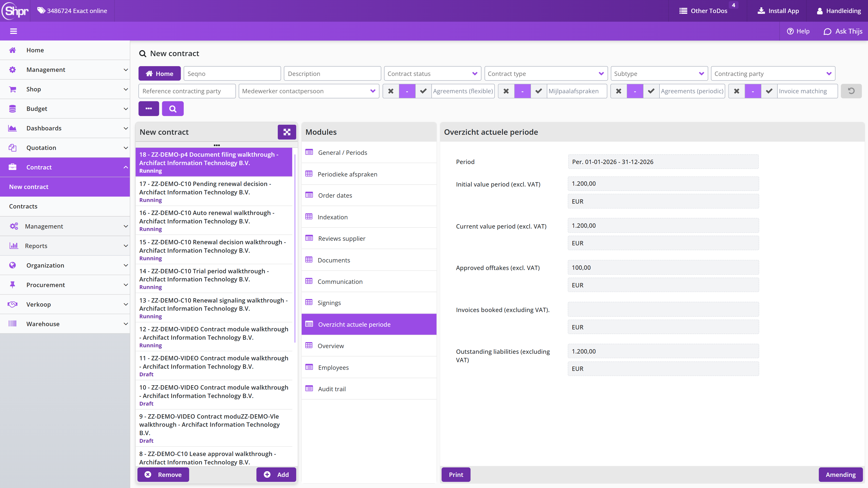This screenshot has width=868, height=488.
Task: Open Help
Action: [x=798, y=31]
